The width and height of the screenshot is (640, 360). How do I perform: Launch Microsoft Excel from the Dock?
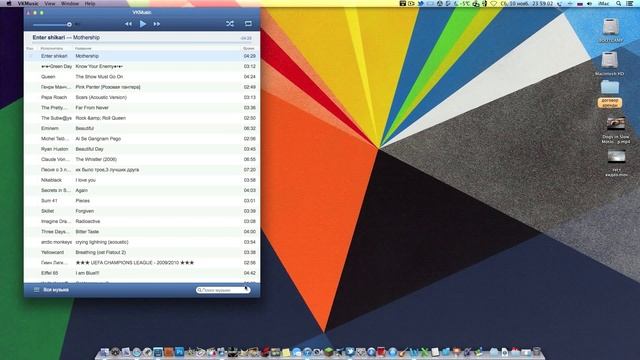[424, 352]
